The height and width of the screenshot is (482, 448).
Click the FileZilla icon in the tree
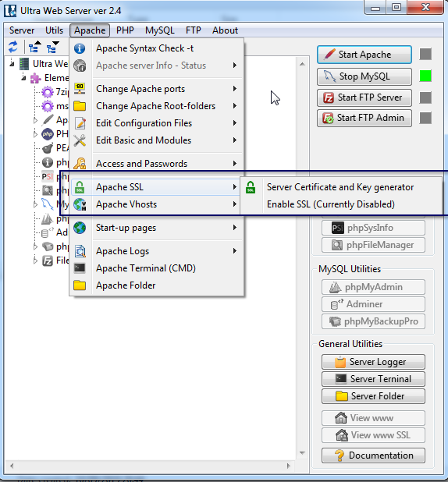[48, 260]
